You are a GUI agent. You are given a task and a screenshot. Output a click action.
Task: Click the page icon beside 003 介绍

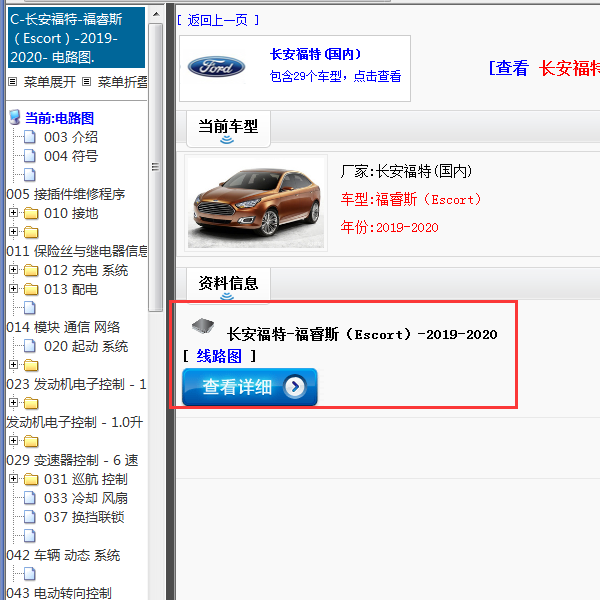tap(30, 137)
